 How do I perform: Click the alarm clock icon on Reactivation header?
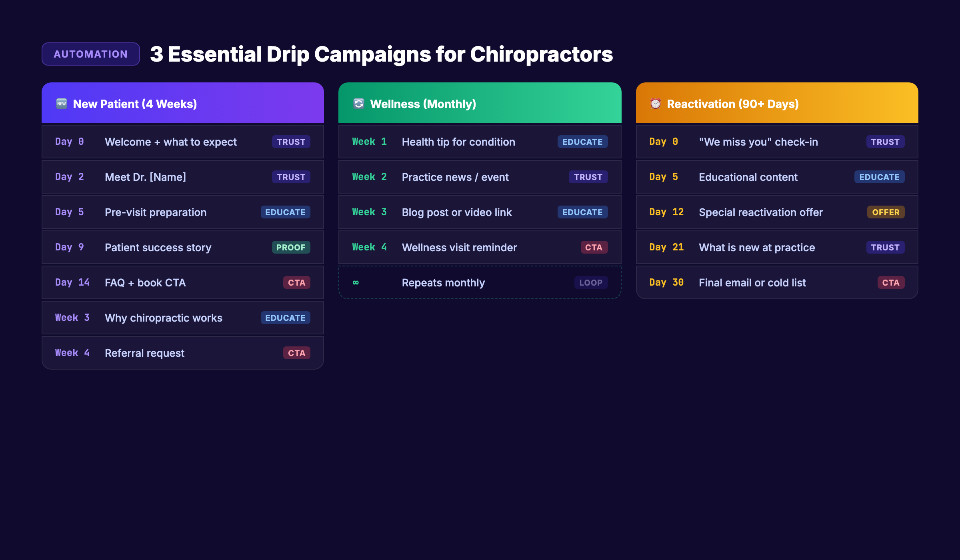tap(656, 103)
